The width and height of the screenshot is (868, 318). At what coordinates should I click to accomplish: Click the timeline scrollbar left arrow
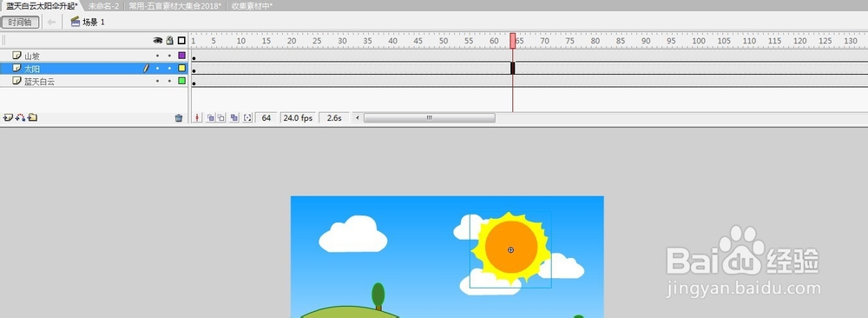tap(358, 118)
